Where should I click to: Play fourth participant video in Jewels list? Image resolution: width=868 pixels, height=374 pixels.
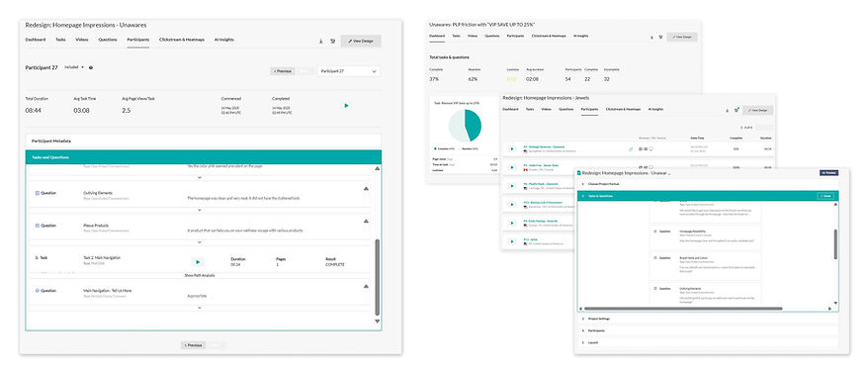pos(512,205)
